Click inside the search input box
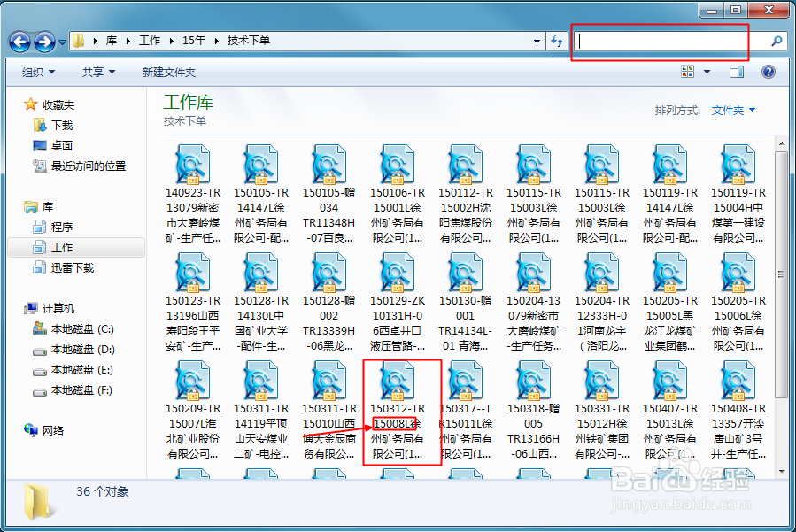Image resolution: width=796 pixels, height=532 pixels. click(660, 42)
